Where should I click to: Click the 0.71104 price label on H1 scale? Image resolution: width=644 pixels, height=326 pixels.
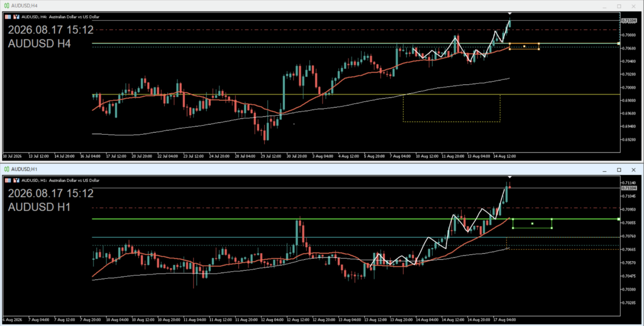[x=629, y=188]
